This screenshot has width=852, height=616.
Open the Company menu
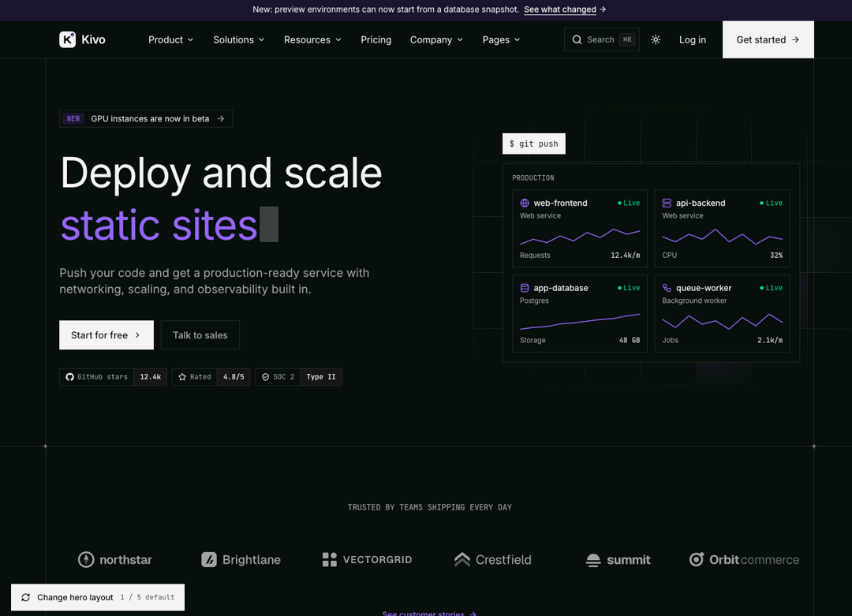point(436,39)
